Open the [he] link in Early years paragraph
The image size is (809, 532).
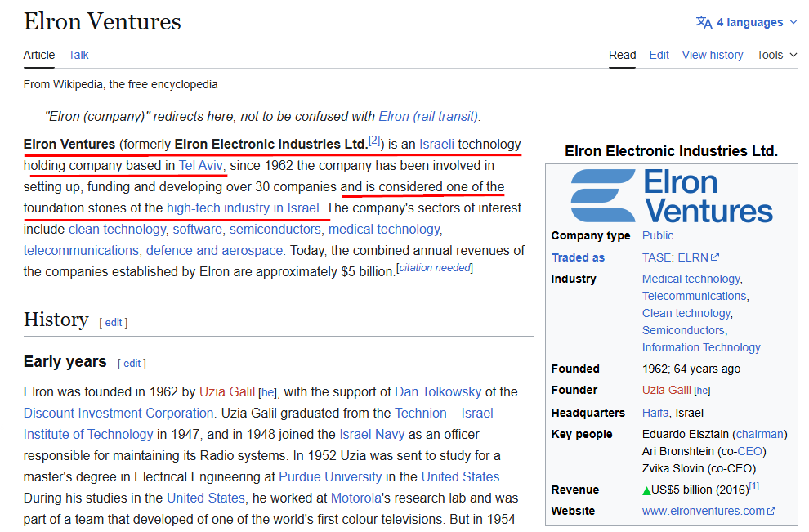(x=267, y=393)
